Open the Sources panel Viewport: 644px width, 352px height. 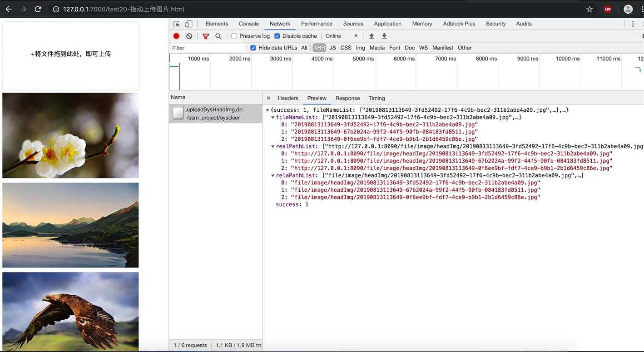353,24
